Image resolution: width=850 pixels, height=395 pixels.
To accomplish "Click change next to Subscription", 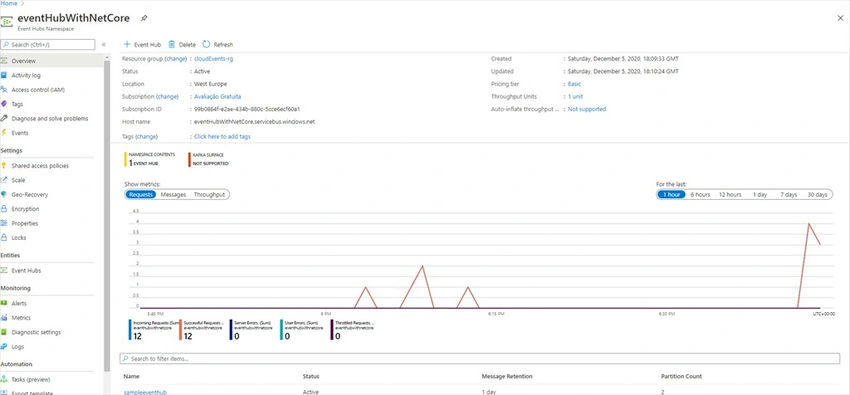I will 168,96.
